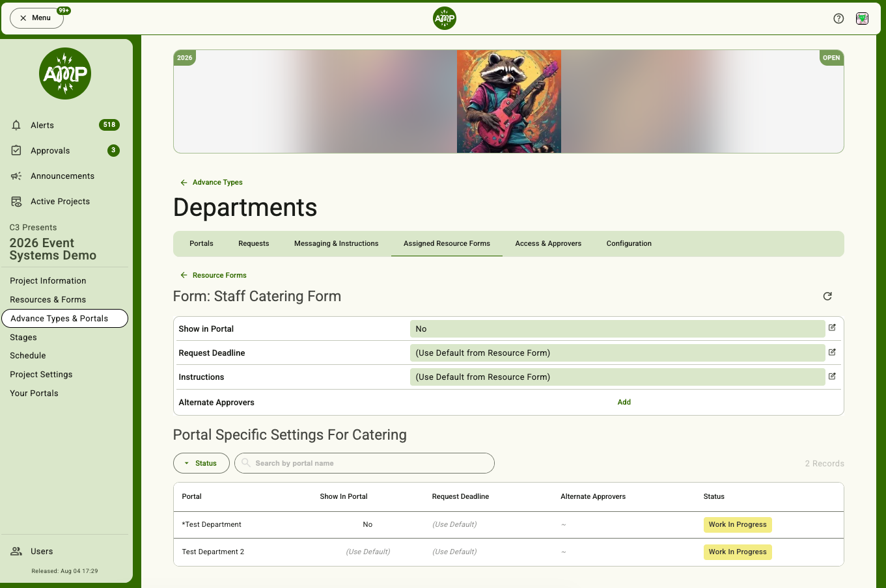Click the Announcements megaphone icon
The image size is (886, 588).
(x=16, y=176)
